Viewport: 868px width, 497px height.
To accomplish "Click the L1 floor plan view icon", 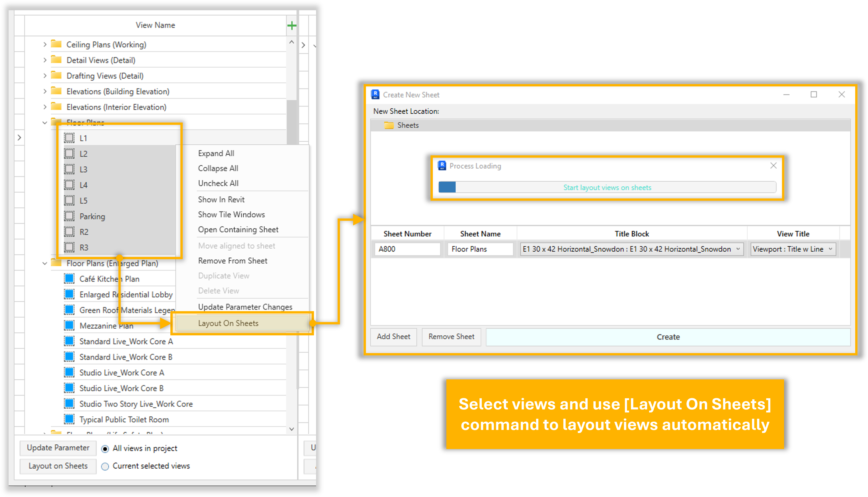I will click(69, 138).
